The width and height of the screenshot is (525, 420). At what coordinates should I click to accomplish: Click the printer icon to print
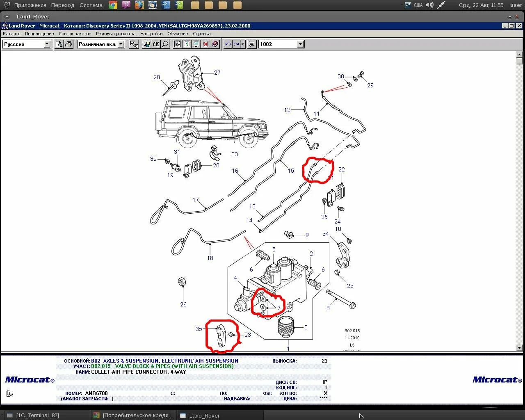point(68,44)
